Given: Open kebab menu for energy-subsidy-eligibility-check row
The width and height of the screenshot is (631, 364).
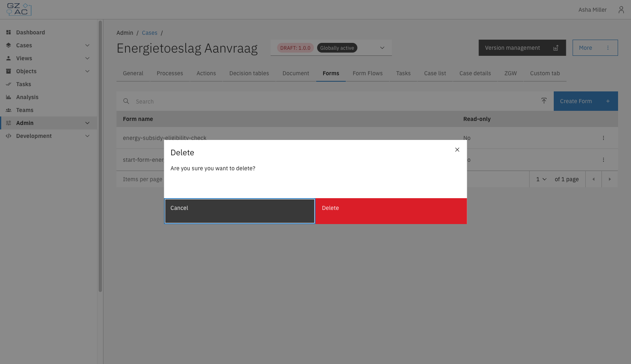Looking at the screenshot, I should click(x=603, y=138).
